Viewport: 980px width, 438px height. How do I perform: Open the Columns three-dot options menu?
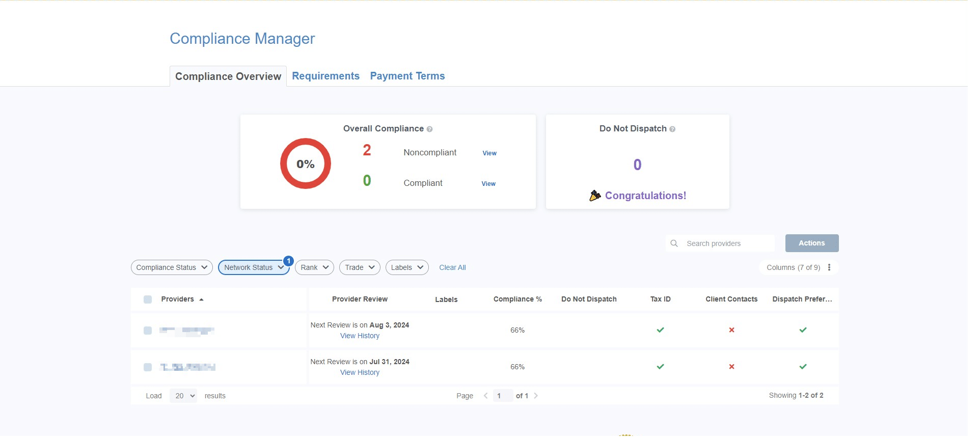(x=829, y=267)
